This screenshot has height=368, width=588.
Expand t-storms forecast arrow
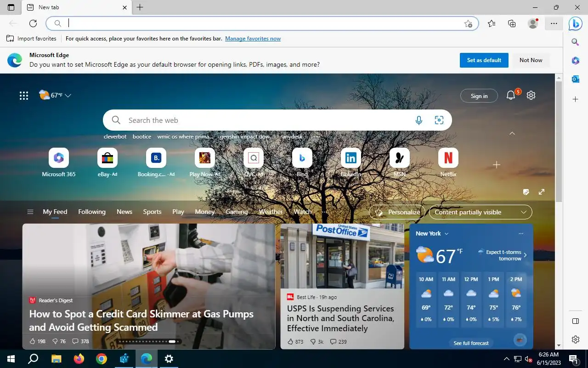point(525,255)
